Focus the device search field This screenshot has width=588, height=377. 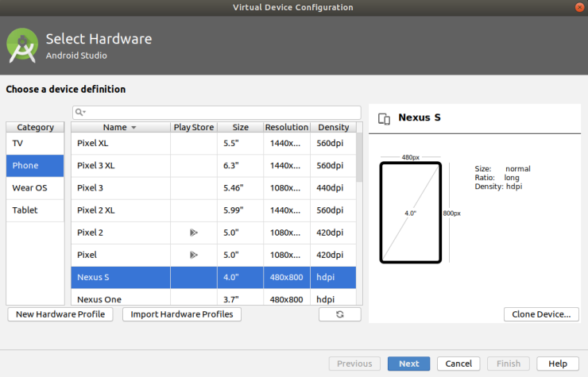pos(217,113)
